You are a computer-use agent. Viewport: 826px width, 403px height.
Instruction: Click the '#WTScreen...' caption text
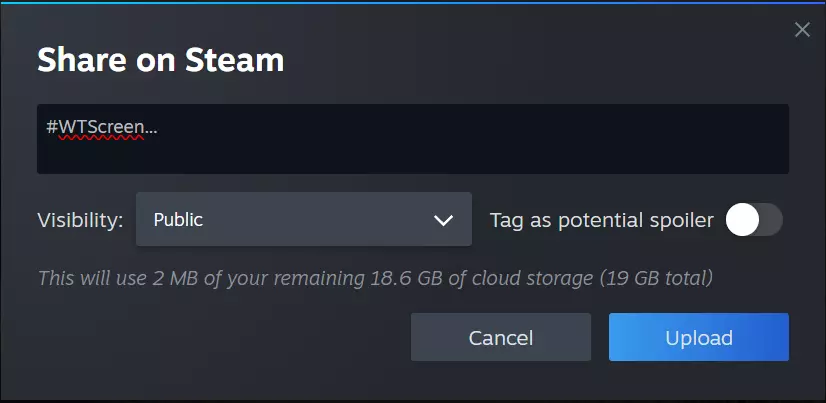pos(101,128)
